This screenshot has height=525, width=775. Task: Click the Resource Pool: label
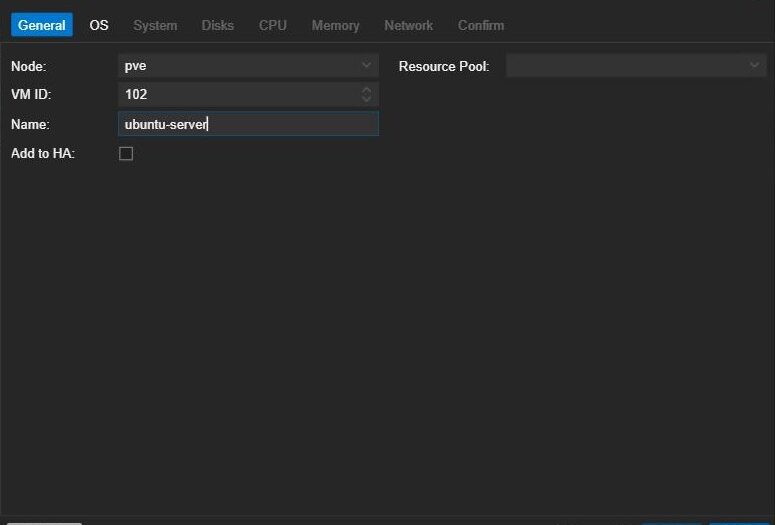444,66
